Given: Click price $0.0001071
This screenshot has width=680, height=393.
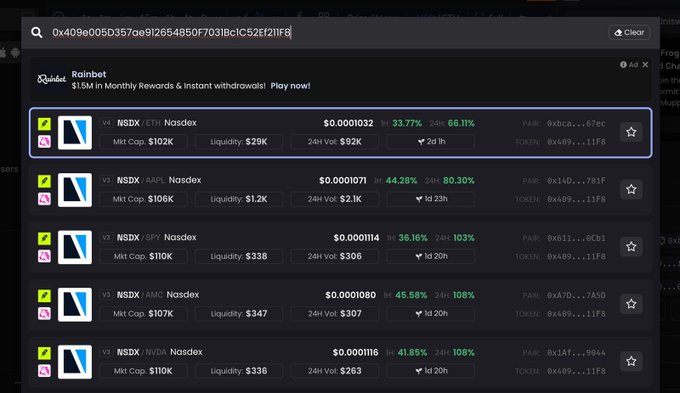Looking at the screenshot, I should [343, 180].
